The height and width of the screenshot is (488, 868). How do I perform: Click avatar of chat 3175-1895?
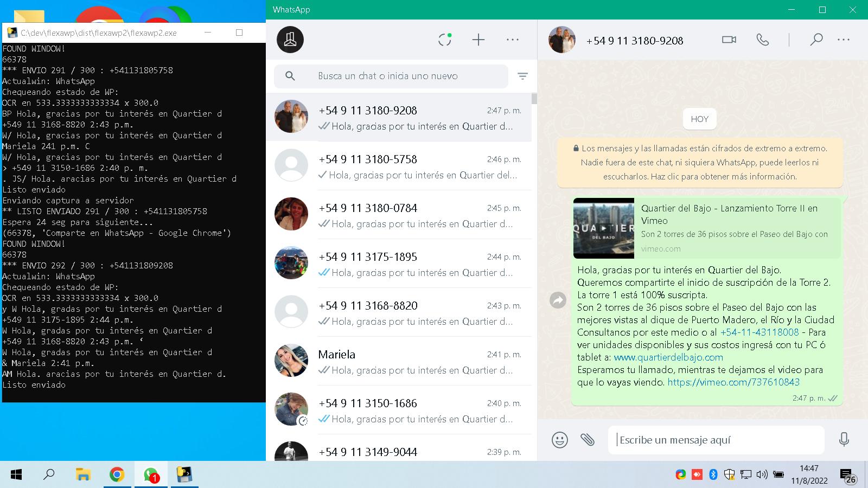pos(291,263)
